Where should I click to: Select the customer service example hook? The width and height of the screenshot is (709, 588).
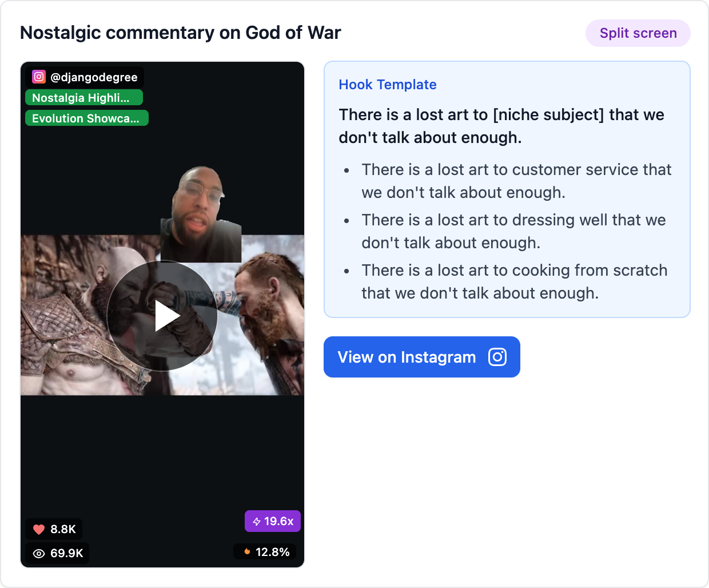coord(516,181)
